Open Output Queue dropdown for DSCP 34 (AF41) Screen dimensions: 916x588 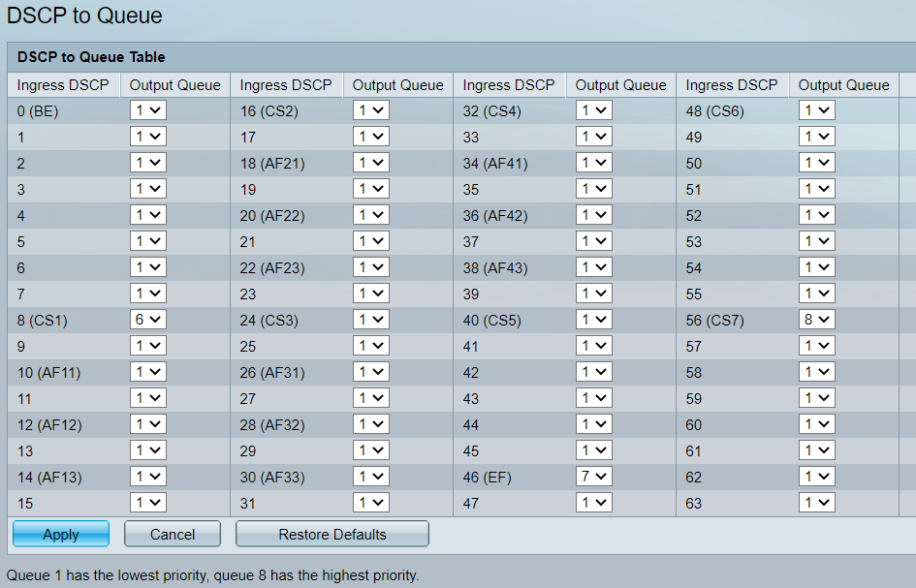(x=594, y=163)
